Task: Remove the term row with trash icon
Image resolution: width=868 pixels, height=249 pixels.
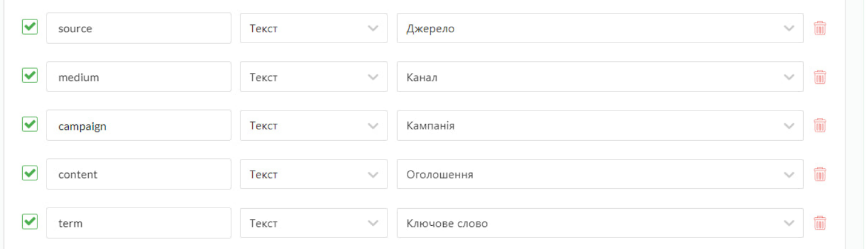Action: pos(820,223)
